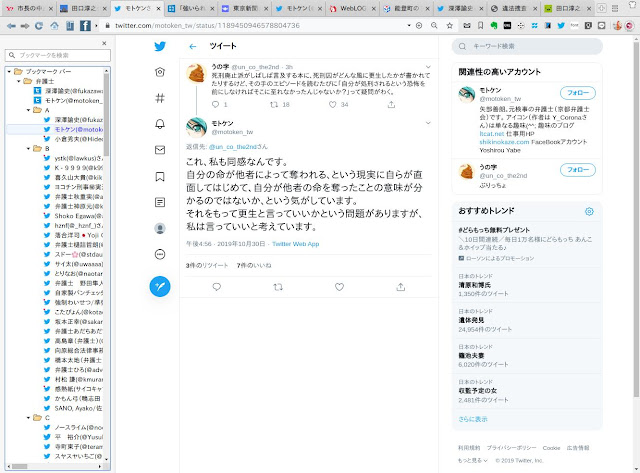Screen dimensions: 640x473
Task: Open the Notifications bell icon
Action: [x=160, y=124]
